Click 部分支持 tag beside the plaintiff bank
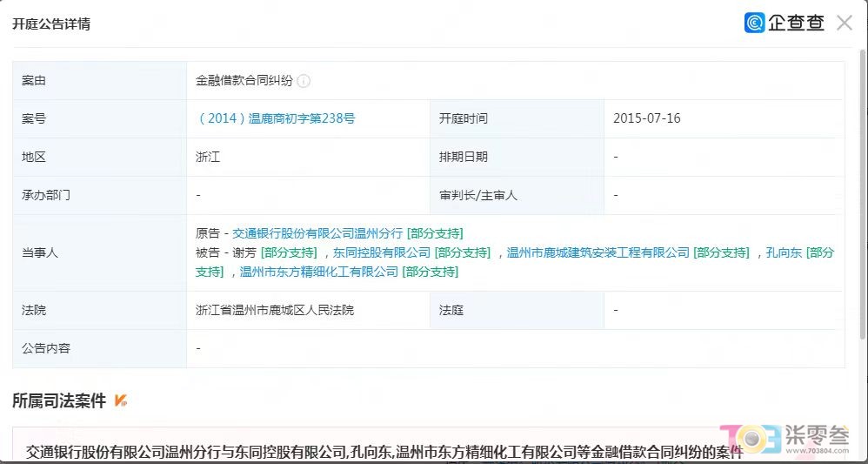Image resolution: width=868 pixels, height=464 pixels. point(435,233)
